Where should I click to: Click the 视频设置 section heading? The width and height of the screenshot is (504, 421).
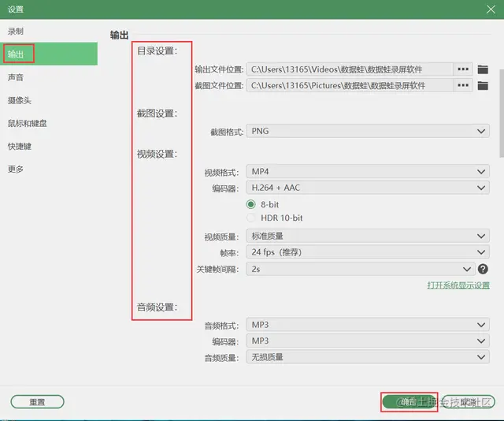[x=157, y=154]
